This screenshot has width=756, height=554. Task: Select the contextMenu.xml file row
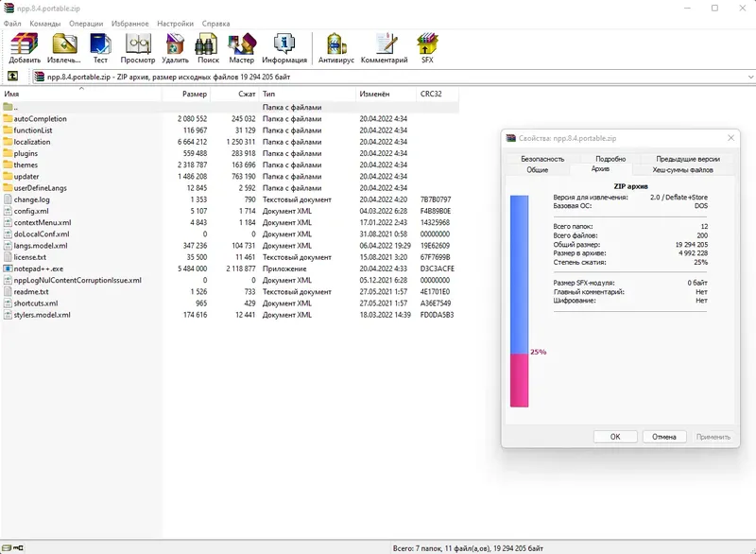point(230,222)
